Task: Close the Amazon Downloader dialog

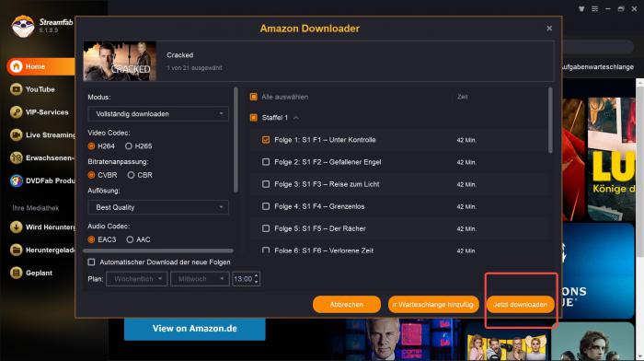Action: (x=549, y=29)
